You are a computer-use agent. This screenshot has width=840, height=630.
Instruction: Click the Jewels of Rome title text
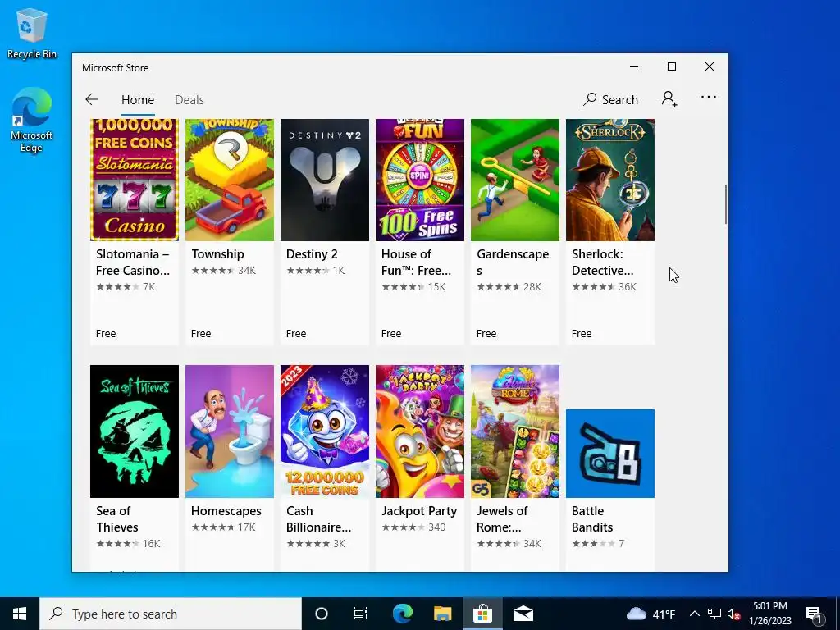(x=502, y=518)
